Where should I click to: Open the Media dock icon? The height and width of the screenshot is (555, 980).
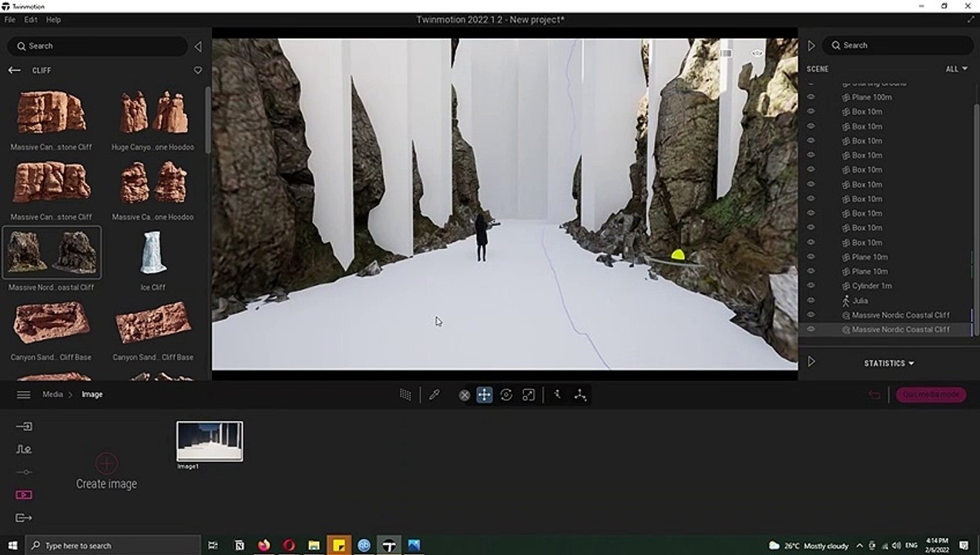point(24,495)
